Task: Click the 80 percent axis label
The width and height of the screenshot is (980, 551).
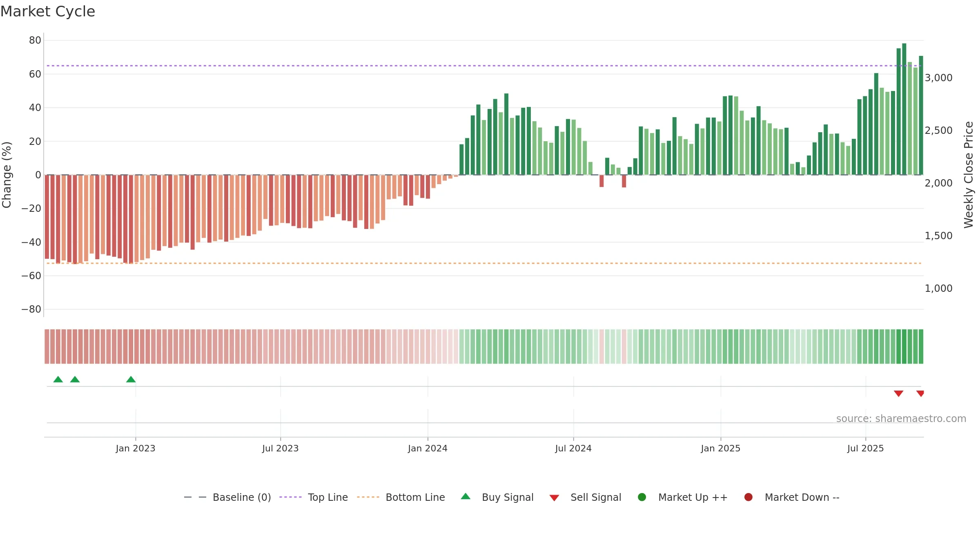Action: 35,40
